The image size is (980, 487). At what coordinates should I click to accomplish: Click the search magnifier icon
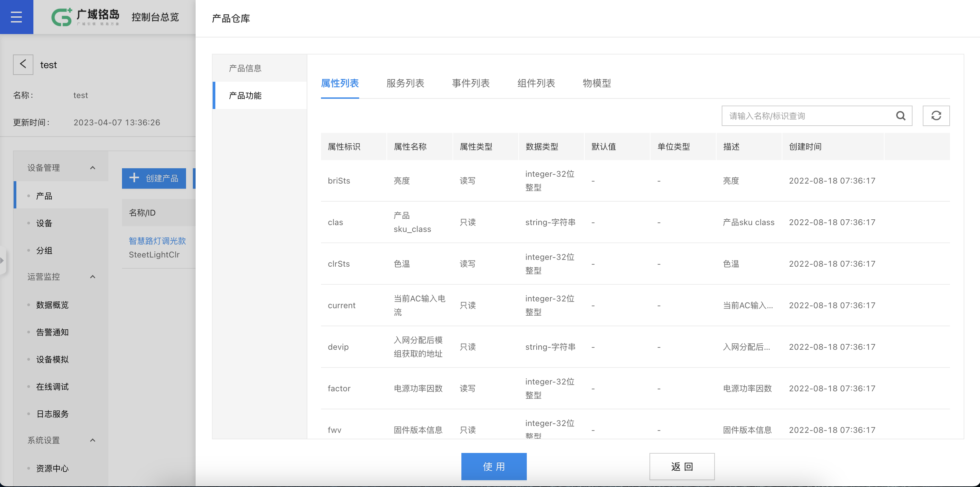point(901,115)
